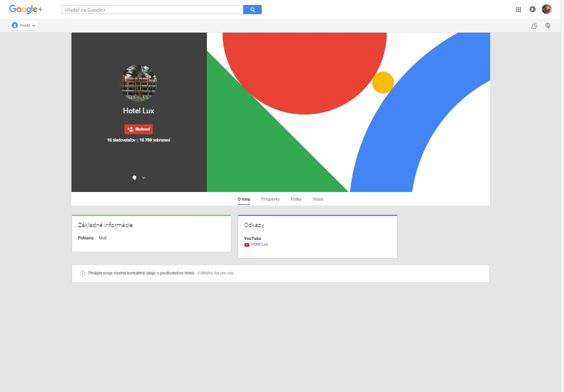Open the Hotel Lux YouTube link
The image size is (564, 392).
[x=260, y=244]
